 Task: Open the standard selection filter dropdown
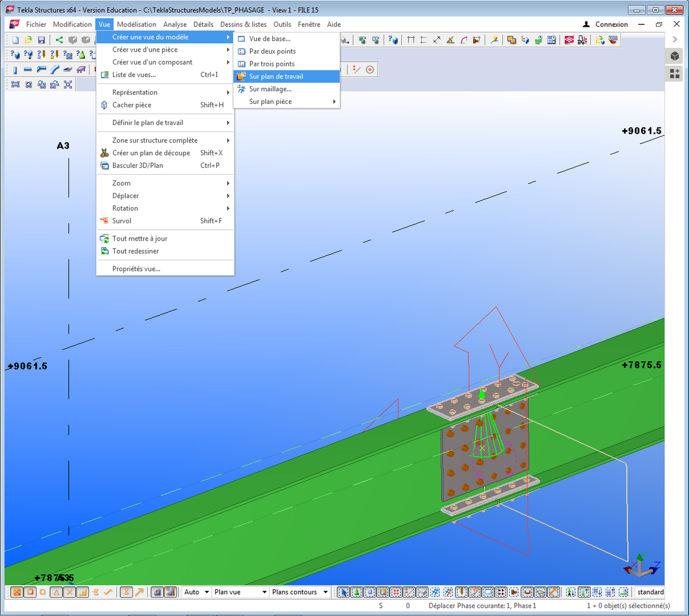650,592
